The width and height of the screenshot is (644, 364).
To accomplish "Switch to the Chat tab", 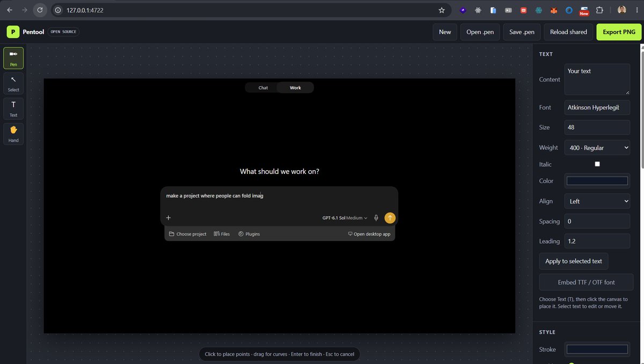I will point(263,88).
